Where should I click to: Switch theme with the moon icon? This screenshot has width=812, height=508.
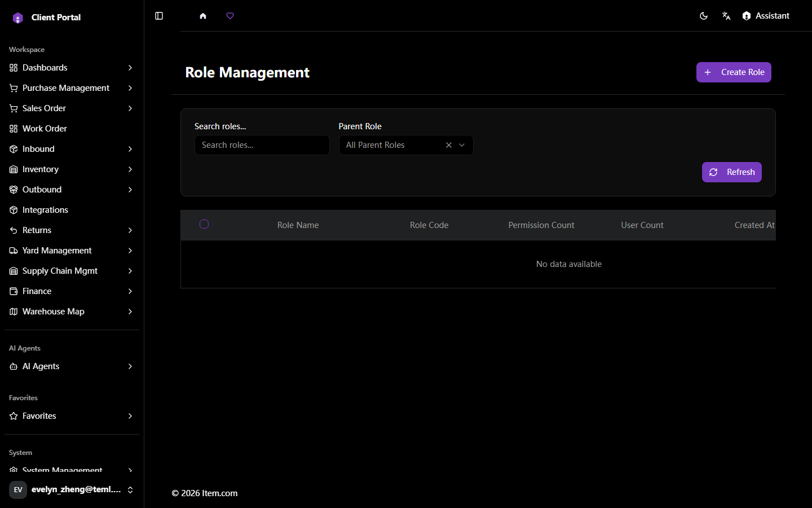point(704,16)
